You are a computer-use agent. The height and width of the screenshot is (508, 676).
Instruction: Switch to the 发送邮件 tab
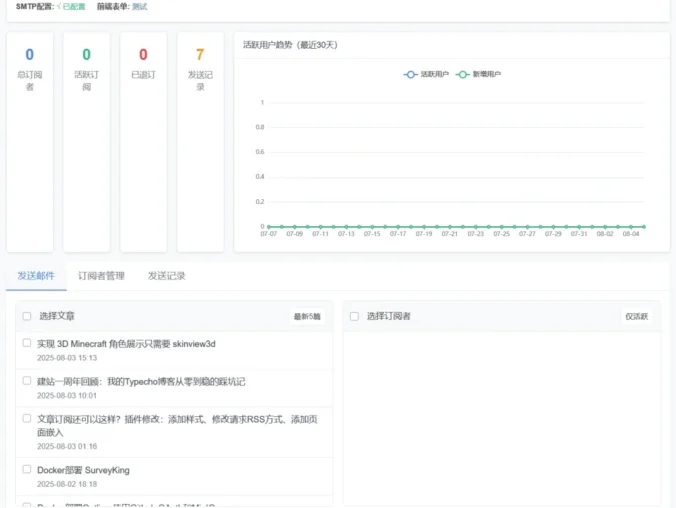(36, 276)
